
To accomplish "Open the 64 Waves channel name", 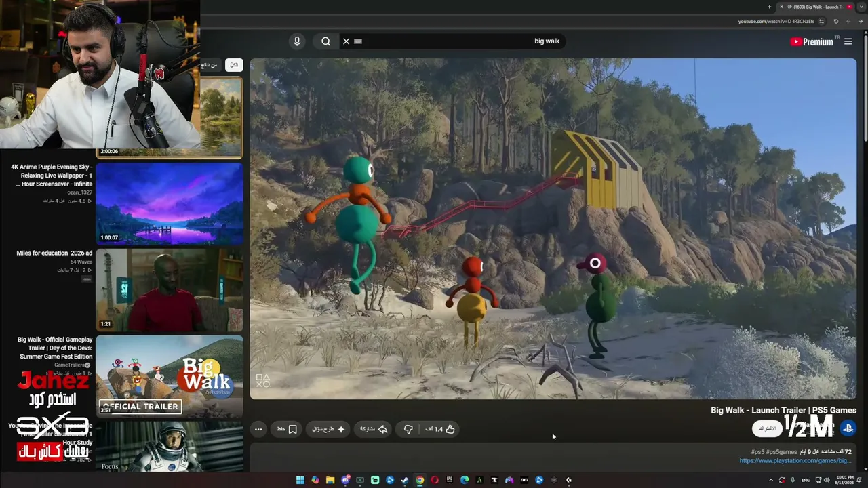I will (81, 262).
